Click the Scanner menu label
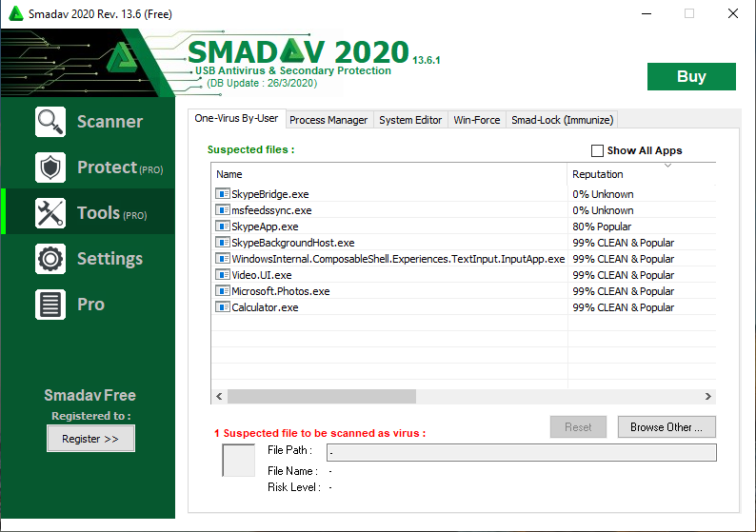Screen dimensions: 756x532 [109, 122]
